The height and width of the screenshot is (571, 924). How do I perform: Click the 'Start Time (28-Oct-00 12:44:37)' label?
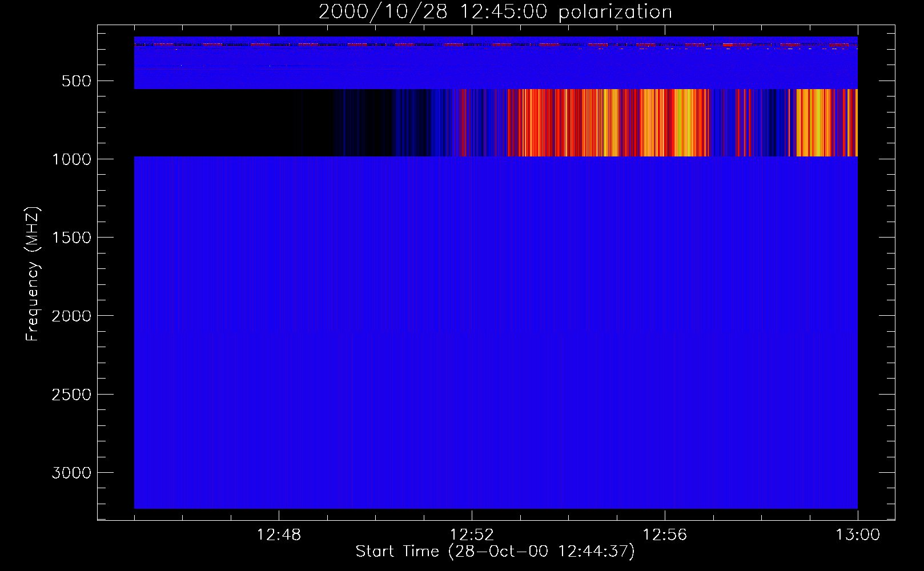pos(495,552)
